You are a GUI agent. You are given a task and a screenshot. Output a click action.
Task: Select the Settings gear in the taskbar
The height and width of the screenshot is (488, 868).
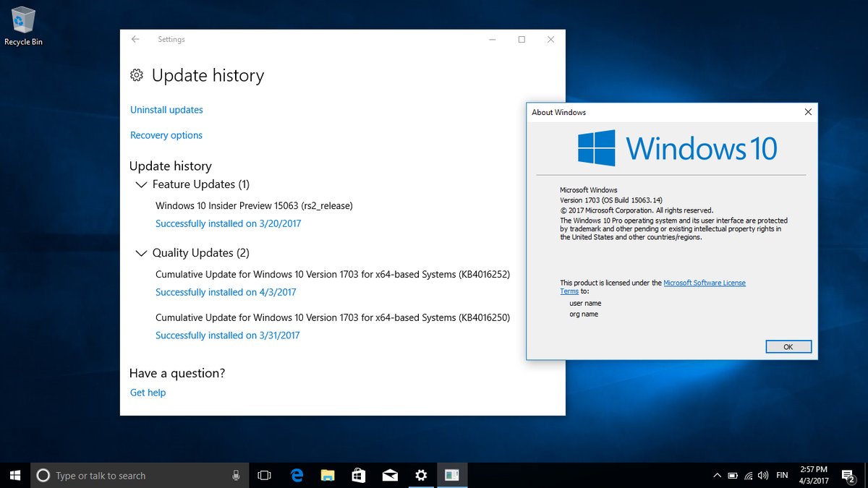421,475
